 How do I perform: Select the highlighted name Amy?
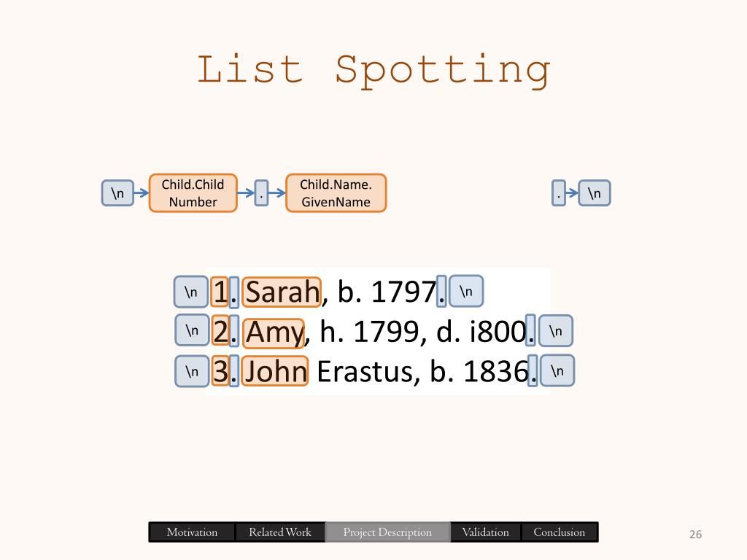[274, 332]
